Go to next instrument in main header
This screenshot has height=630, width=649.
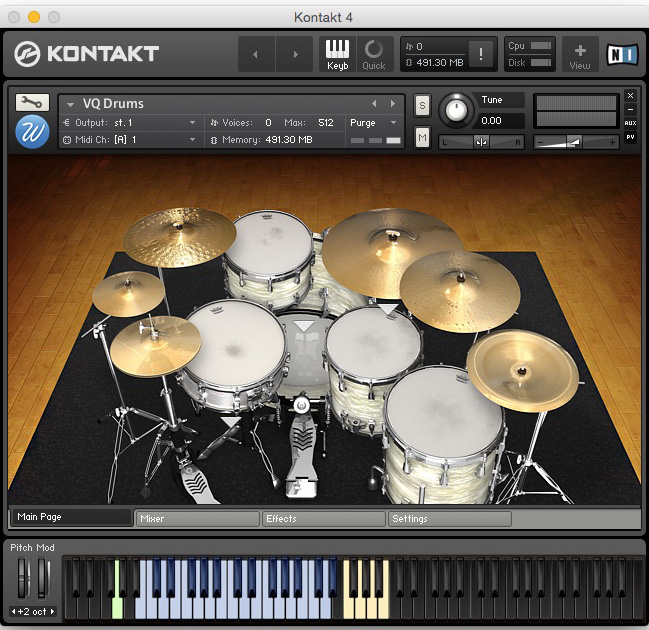click(x=294, y=54)
